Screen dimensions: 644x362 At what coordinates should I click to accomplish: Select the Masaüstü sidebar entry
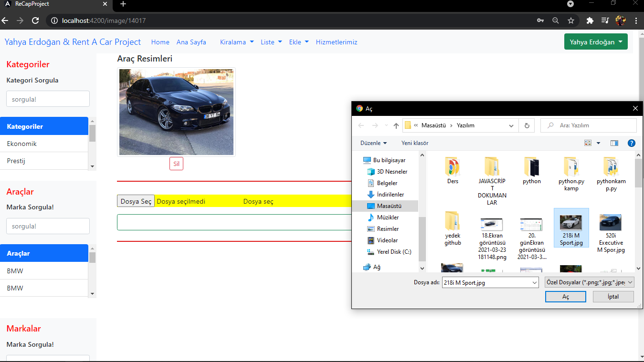pos(387,206)
